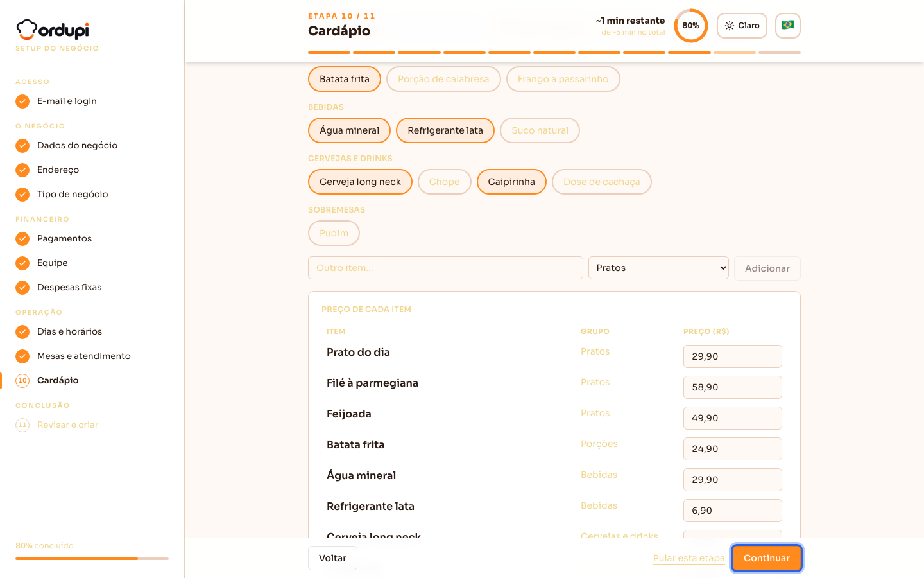
Task: Click the Continuar button
Action: coord(767,558)
